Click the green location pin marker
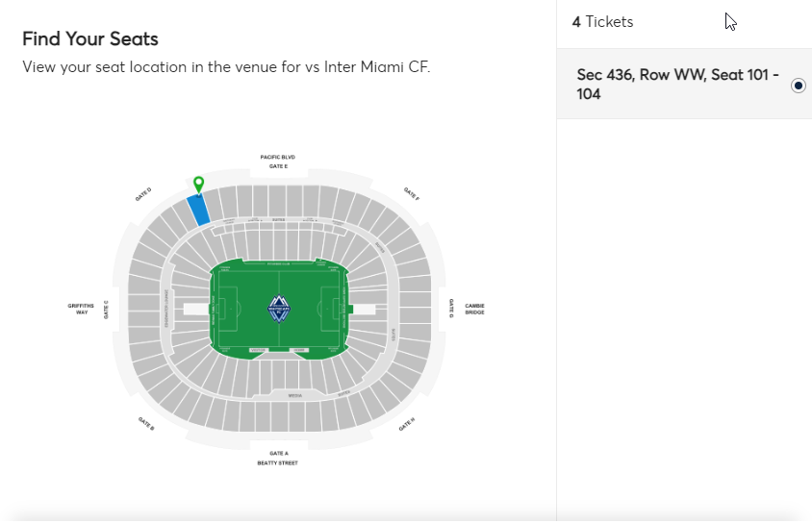This screenshot has width=812, height=523. pos(198,185)
